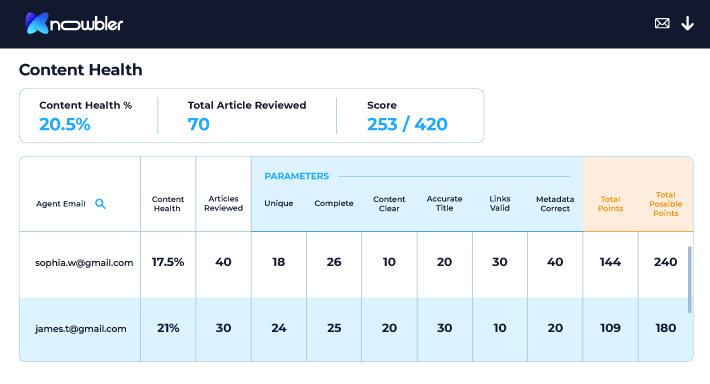
Task: Click the download arrow icon
Action: click(687, 23)
